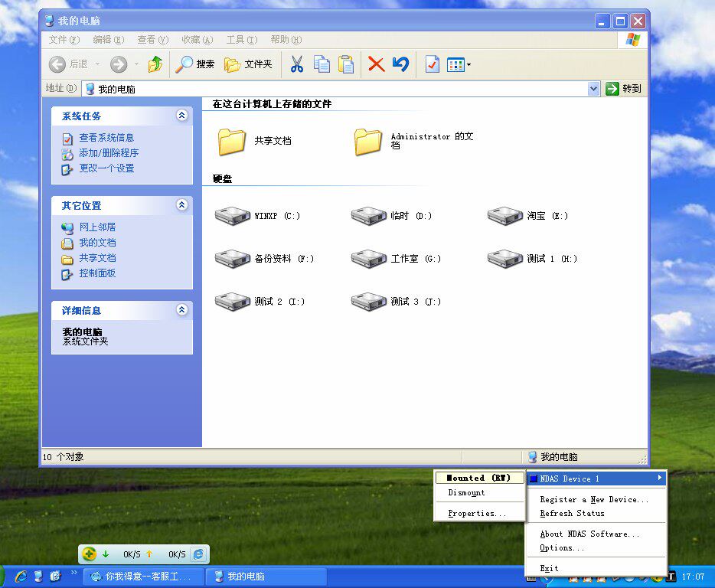Expand quick launch overflow chevron
This screenshot has height=588, width=715.
73,573
